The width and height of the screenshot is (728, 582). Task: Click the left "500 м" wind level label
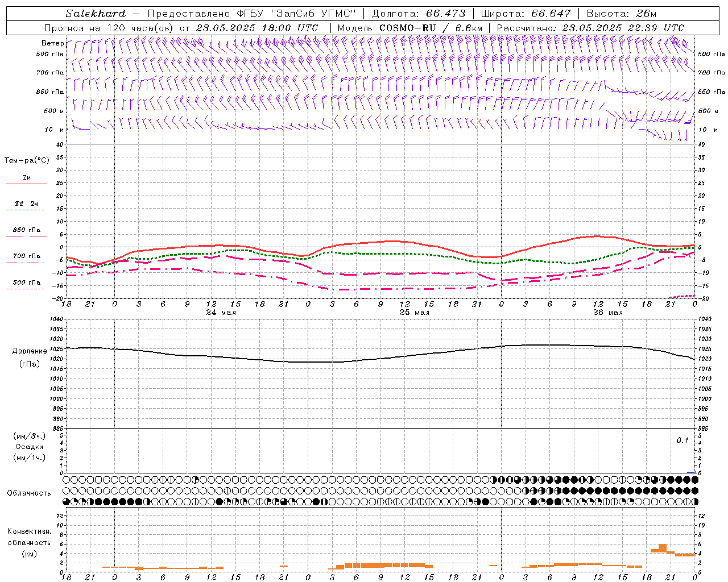pyautogui.click(x=54, y=111)
